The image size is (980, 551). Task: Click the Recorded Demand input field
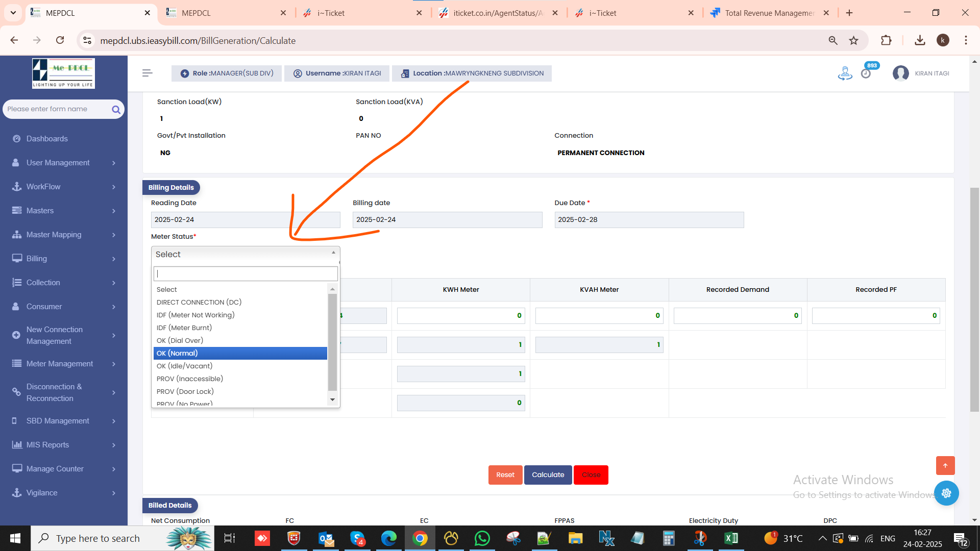click(738, 315)
